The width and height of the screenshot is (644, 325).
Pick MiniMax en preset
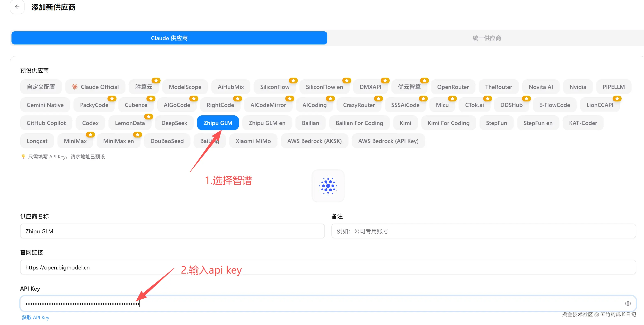tap(119, 141)
